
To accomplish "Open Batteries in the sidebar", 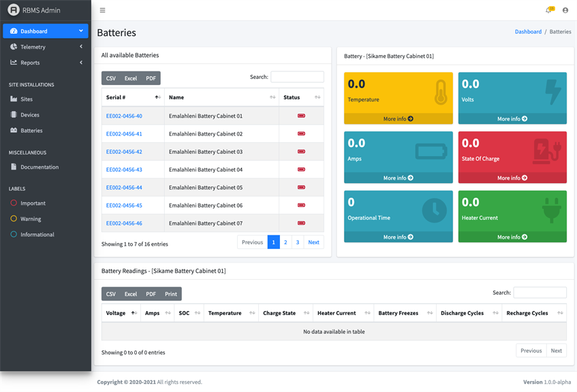I will click(x=31, y=130).
